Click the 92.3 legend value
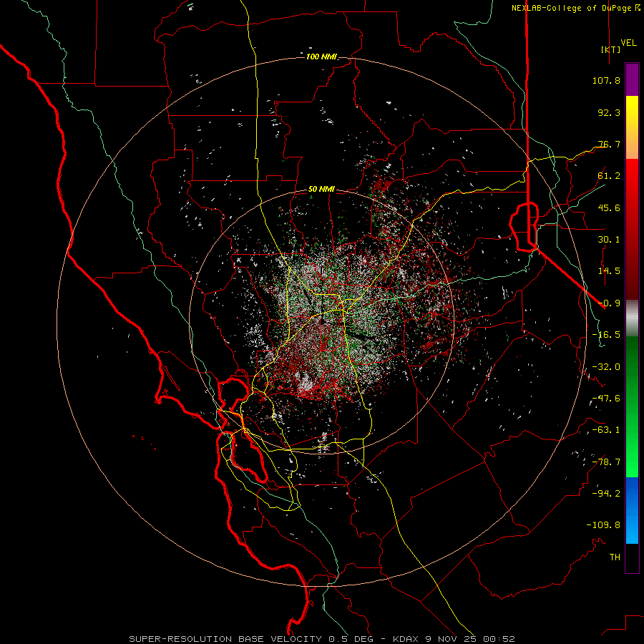This screenshot has width=644, height=644. click(x=609, y=112)
